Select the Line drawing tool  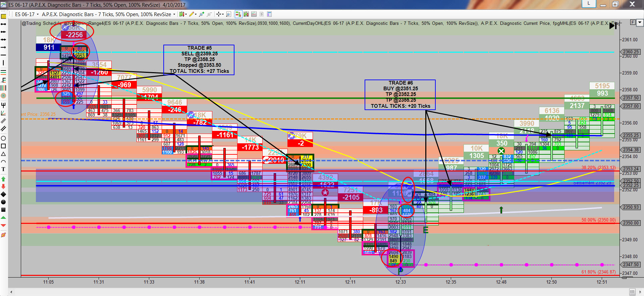coord(3,24)
